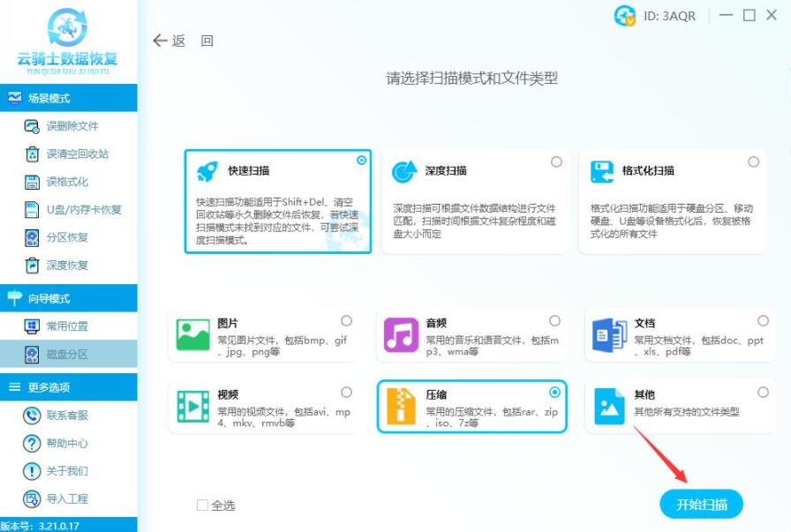Click the 格式化扫描 disk icon

602,172
